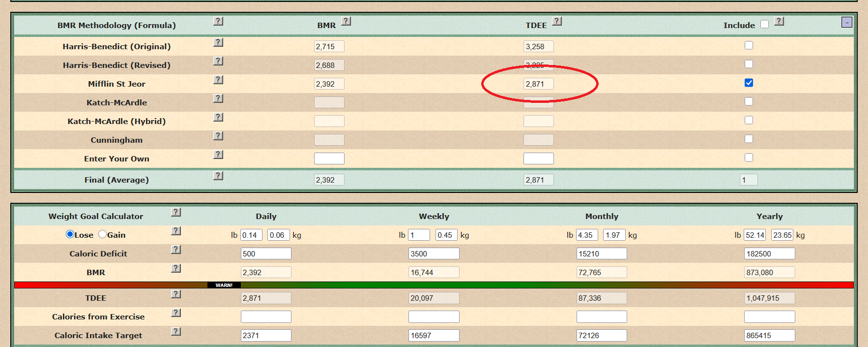
Task: Click monthly Caloric Deficit field 15210
Action: [602, 253]
